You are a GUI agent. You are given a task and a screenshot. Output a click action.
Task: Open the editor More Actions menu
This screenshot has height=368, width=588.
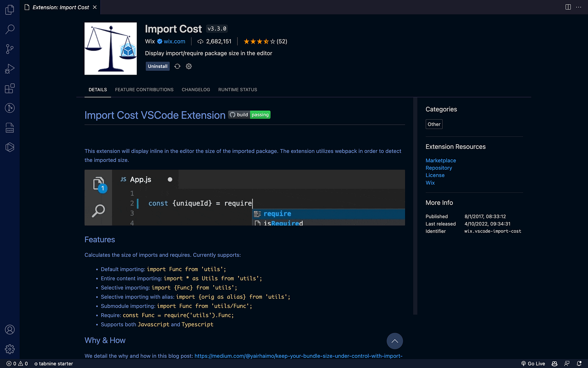click(579, 7)
